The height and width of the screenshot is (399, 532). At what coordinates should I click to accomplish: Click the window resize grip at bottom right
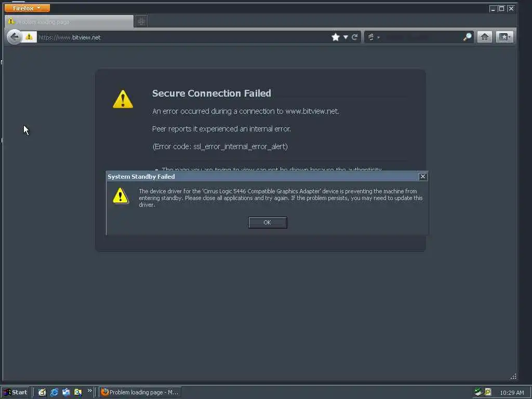click(x=513, y=376)
